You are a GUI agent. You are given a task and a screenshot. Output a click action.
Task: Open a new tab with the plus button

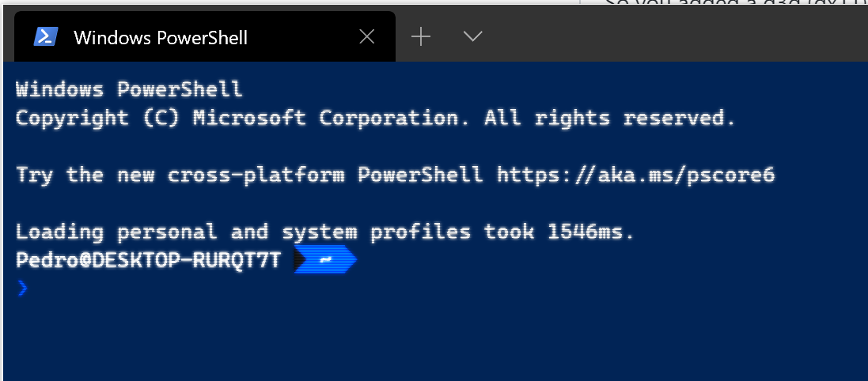coord(421,36)
